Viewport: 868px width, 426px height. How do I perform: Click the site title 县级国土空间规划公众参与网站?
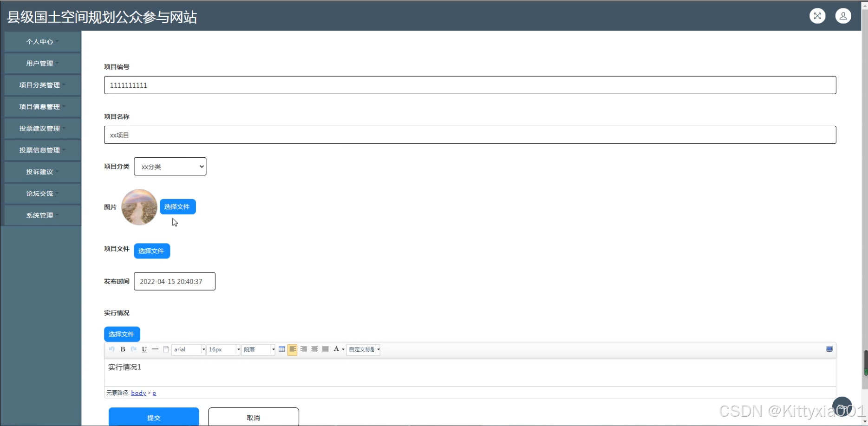point(102,17)
